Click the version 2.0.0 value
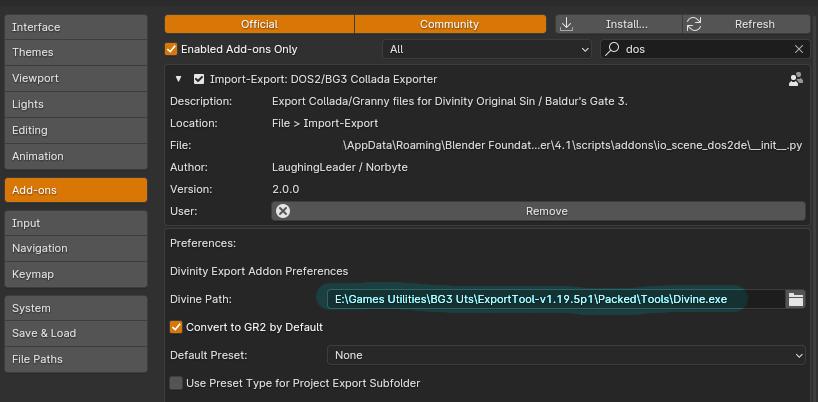Image resolution: width=818 pixels, height=402 pixels. pos(286,189)
